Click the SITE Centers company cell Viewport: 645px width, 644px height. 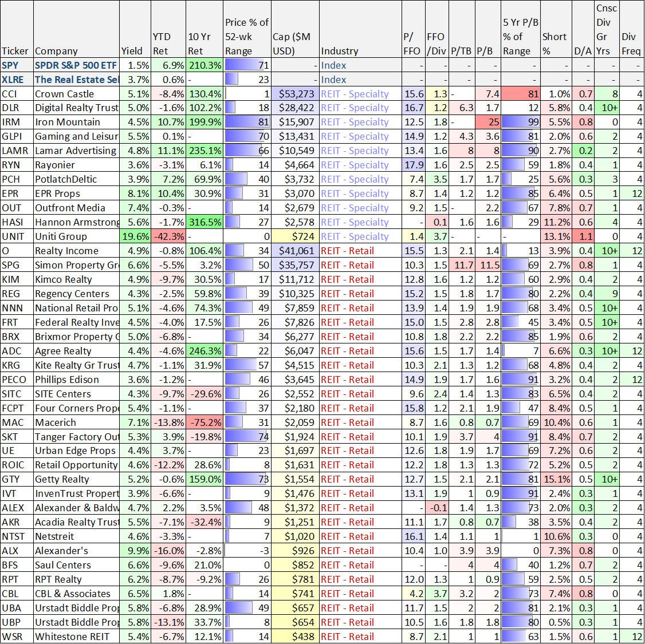click(77, 394)
